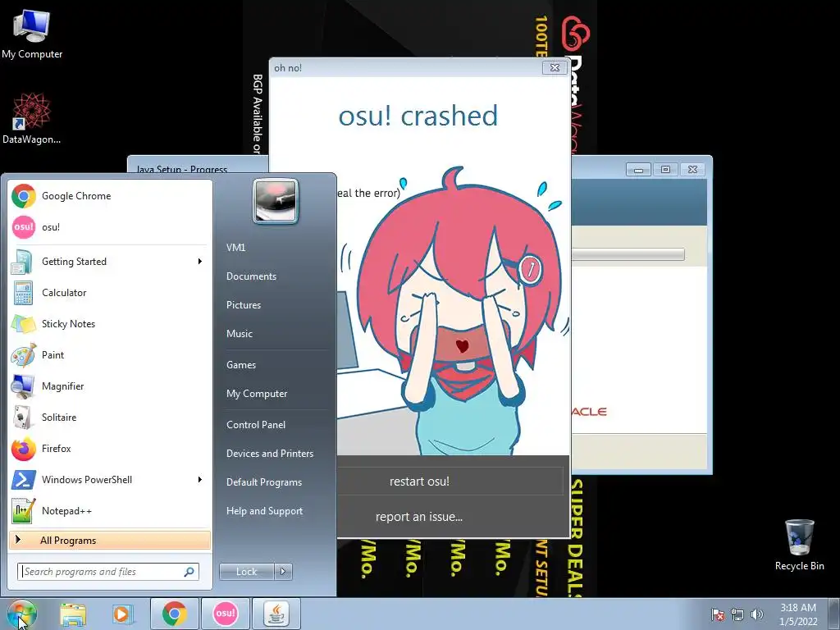The image size is (840, 630).
Task: Click the search magnifier in Start menu
Action: click(189, 572)
